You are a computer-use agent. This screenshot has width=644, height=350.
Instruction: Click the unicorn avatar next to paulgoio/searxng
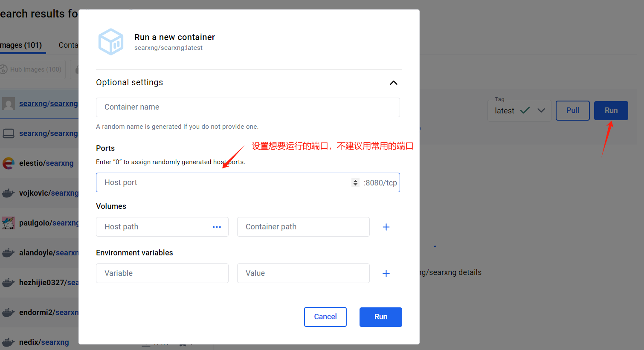9,223
